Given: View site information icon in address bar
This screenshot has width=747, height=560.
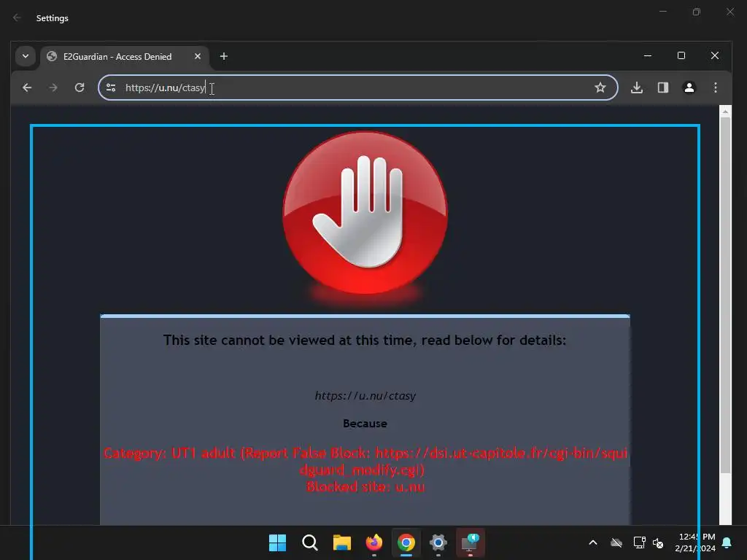Looking at the screenshot, I should pyautogui.click(x=111, y=87).
